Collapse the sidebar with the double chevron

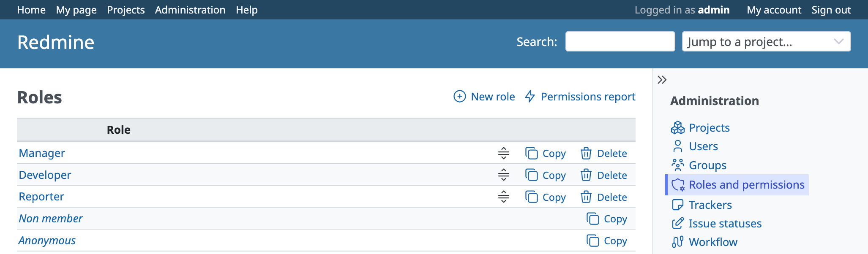[662, 80]
